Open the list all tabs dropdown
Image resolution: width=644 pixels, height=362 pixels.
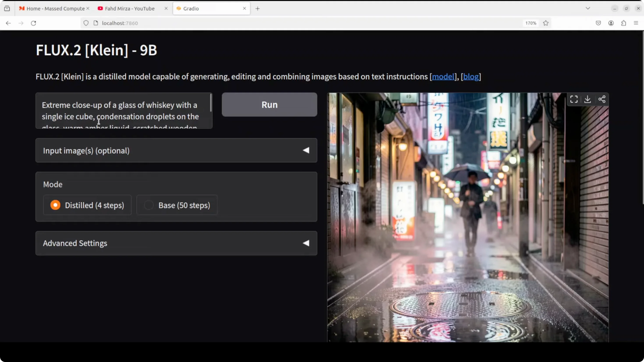(588, 8)
